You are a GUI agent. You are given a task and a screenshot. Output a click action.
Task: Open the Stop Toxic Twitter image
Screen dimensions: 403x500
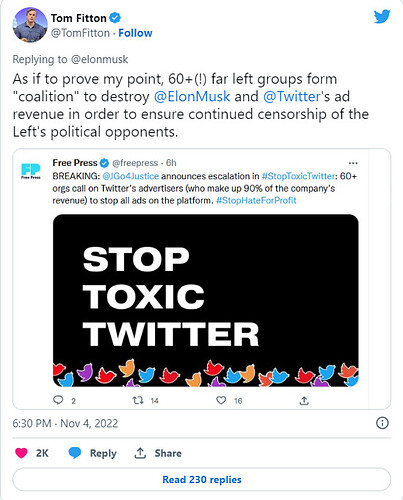[206, 300]
